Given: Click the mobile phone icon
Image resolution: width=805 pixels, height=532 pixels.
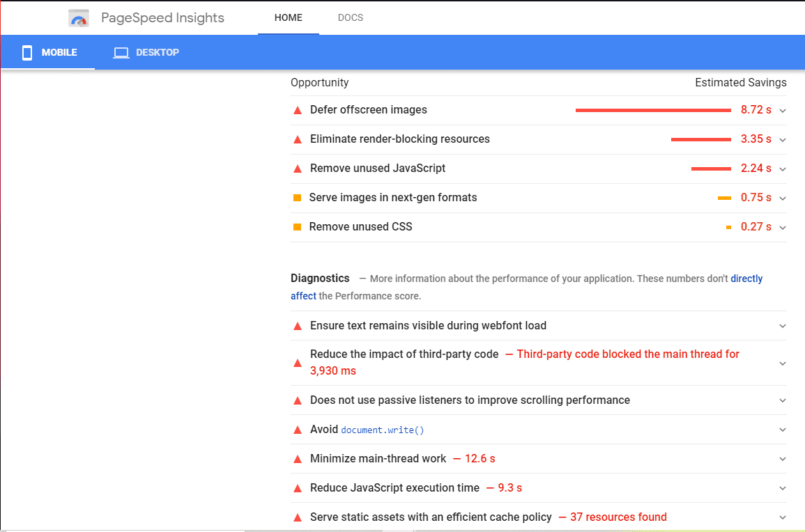Looking at the screenshot, I should click(x=27, y=52).
